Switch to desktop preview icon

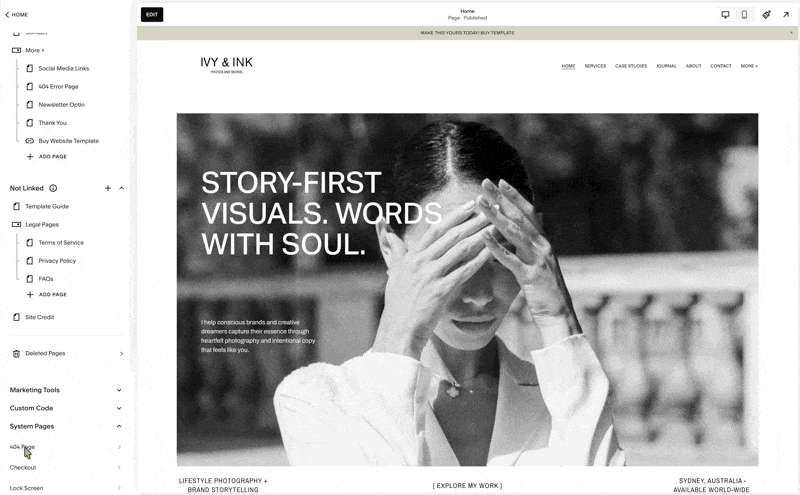[725, 14]
